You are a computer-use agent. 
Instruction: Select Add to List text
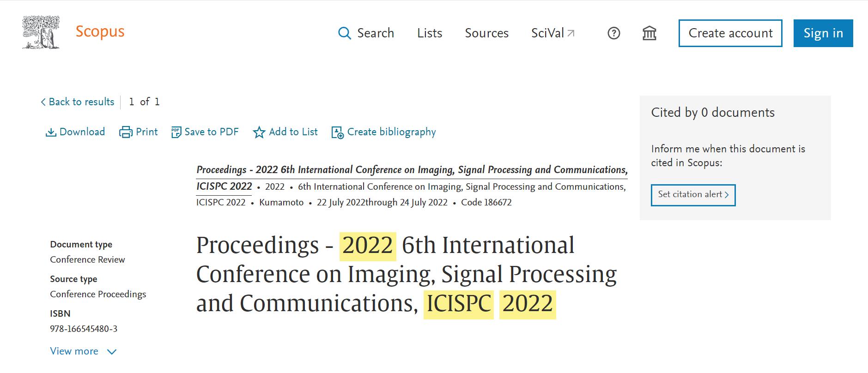(293, 132)
